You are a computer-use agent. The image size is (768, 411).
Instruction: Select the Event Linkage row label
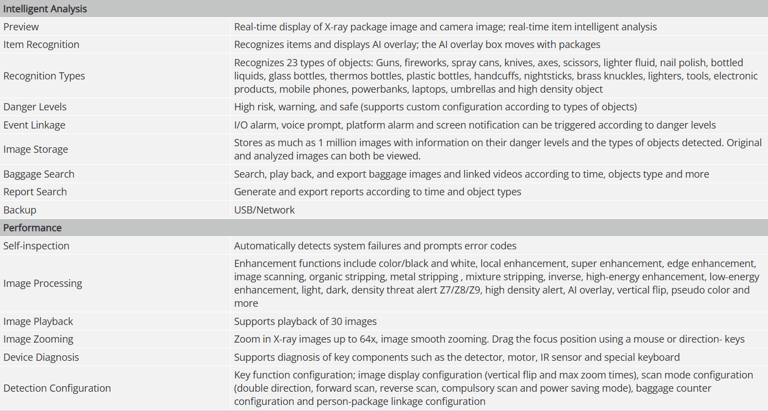pos(34,125)
